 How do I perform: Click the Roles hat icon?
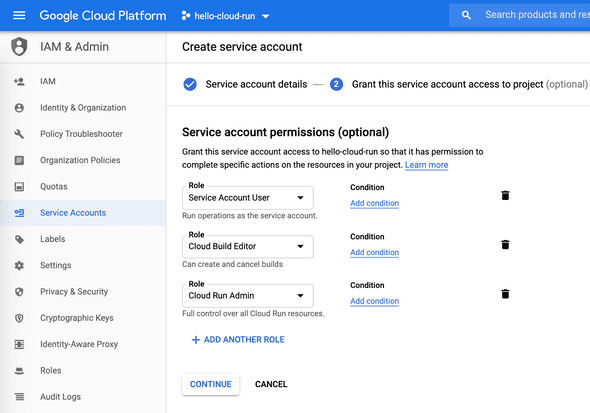(x=19, y=371)
